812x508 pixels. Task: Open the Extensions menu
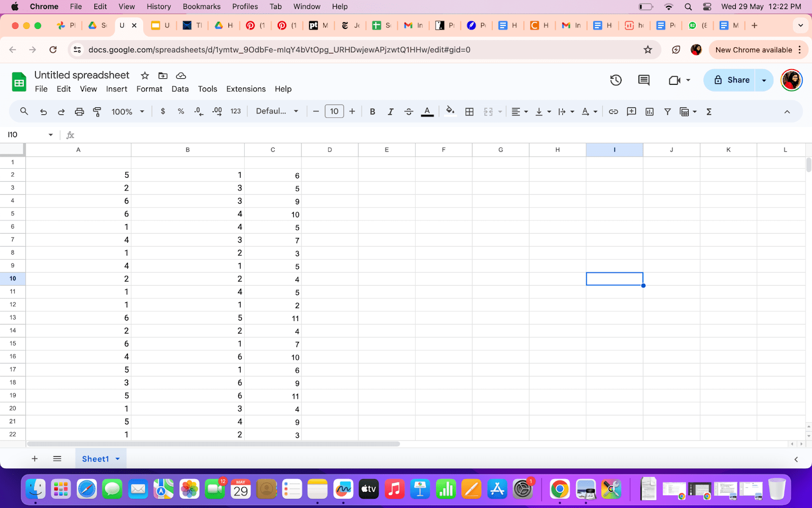246,89
